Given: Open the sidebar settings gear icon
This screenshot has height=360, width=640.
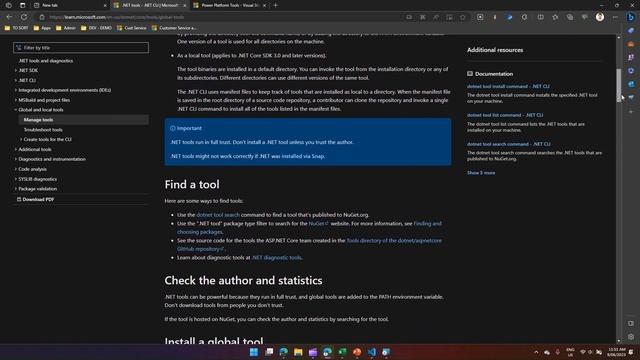Looking at the screenshot, I should point(631,337).
